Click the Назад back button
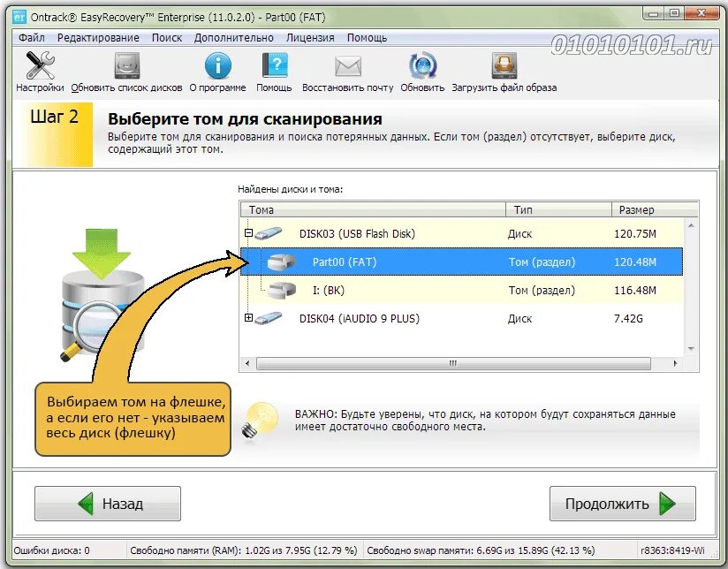The image size is (728, 569). [x=108, y=504]
